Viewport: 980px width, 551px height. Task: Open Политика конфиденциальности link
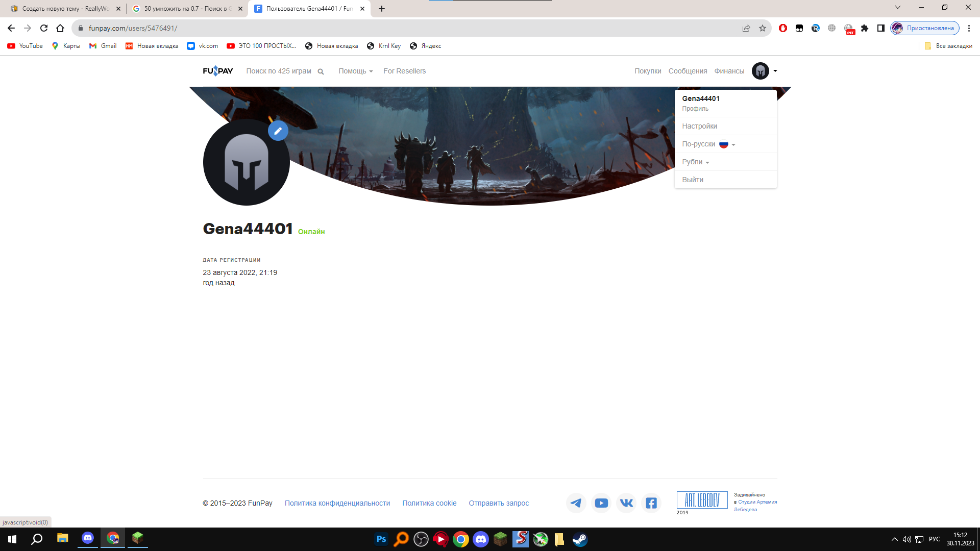(337, 503)
